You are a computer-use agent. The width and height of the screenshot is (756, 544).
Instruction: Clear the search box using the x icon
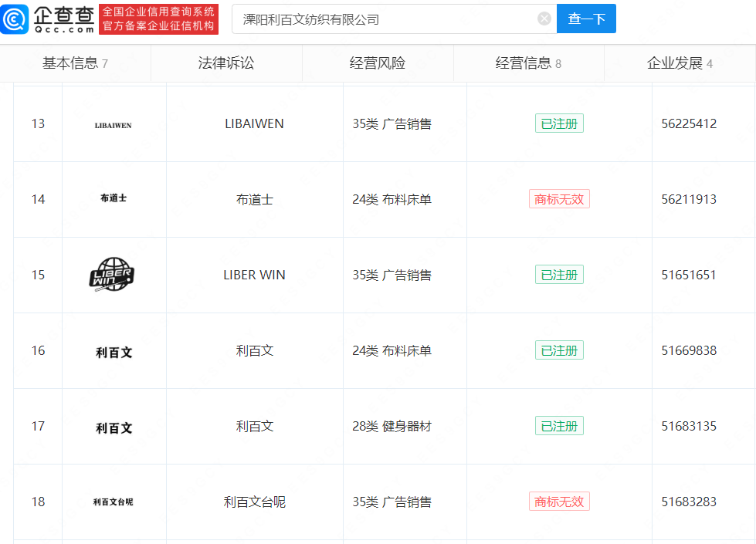[x=543, y=19]
